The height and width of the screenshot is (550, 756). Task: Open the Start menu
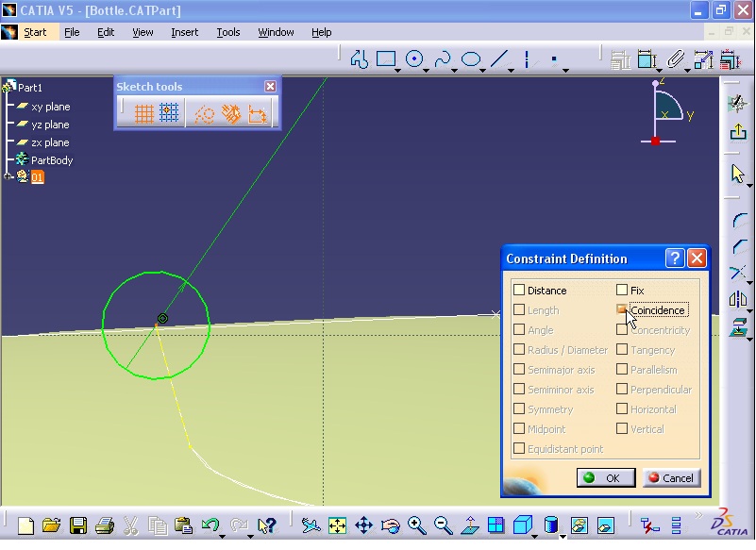click(35, 32)
